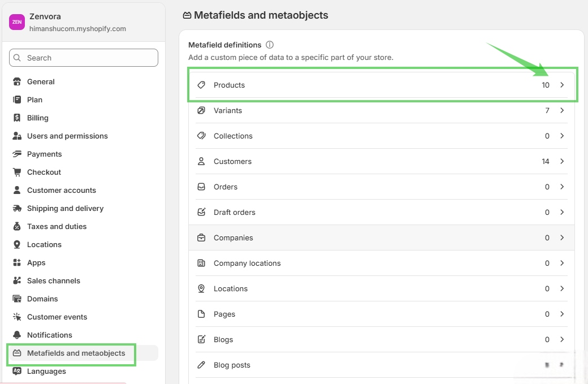Open Users and permissions settings
The height and width of the screenshot is (384, 588).
[x=67, y=136]
